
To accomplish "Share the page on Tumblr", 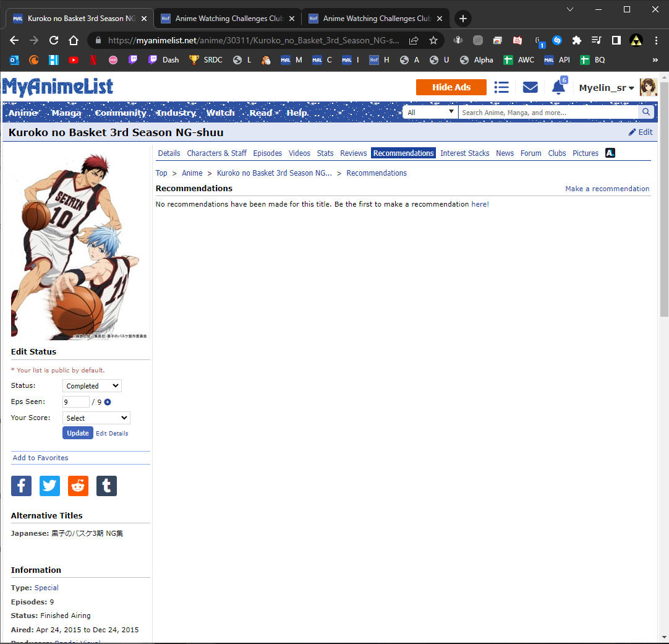I will point(107,486).
